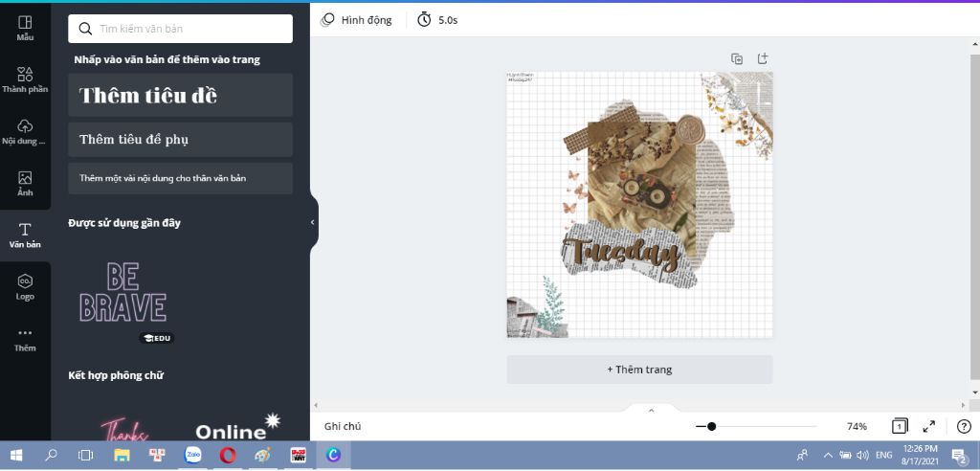This screenshot has height=471, width=980.
Task: Click the search magnifier icon in text panel
Action: [x=85, y=29]
